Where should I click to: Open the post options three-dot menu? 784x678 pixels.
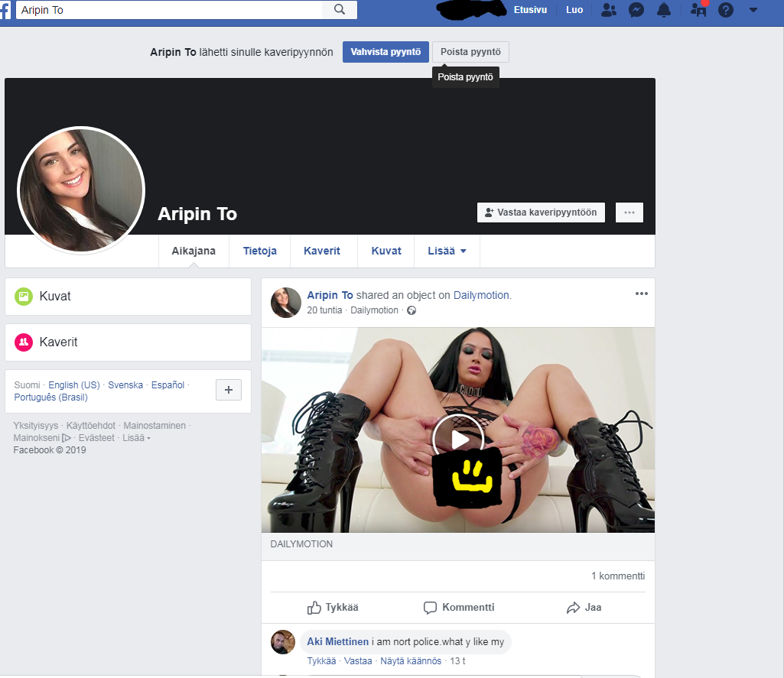tap(641, 294)
